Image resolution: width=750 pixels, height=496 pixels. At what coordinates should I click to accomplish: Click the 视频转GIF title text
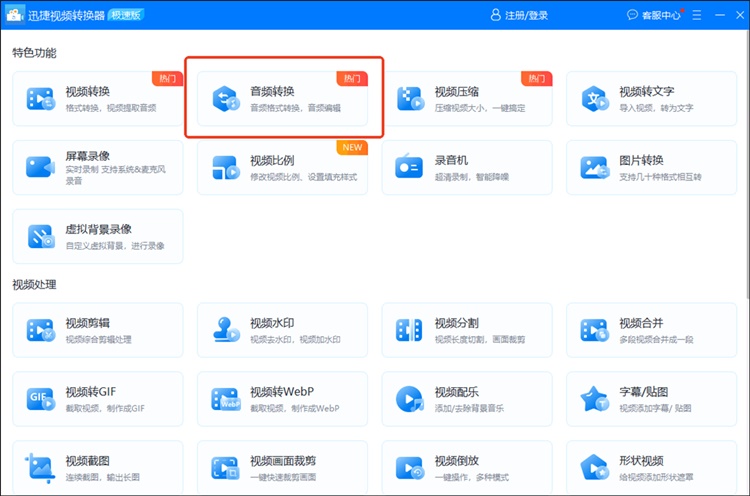click(91, 392)
